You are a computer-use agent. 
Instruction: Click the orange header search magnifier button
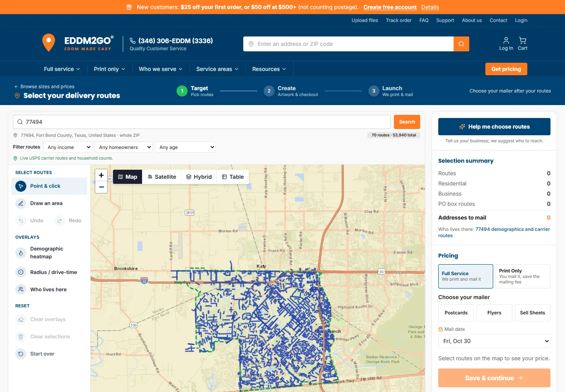coord(461,44)
